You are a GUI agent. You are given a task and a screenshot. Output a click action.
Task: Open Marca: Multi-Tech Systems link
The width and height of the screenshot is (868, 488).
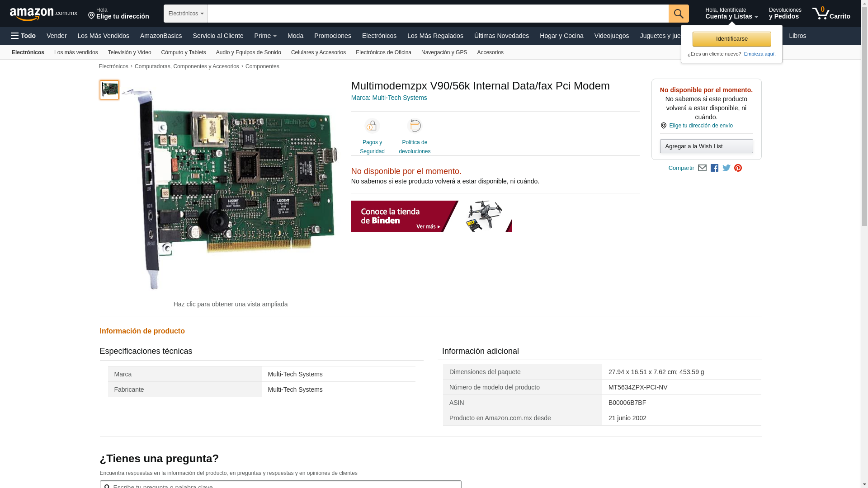pos(389,98)
